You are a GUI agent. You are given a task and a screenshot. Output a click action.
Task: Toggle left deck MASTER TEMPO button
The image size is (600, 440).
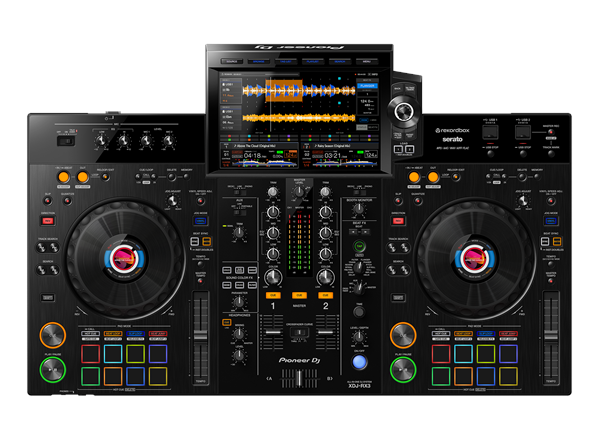tap(200, 280)
